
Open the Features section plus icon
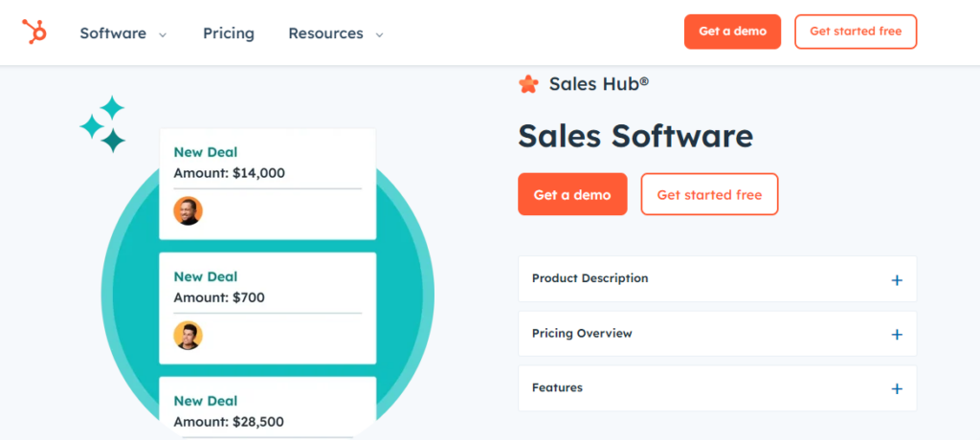(x=897, y=389)
